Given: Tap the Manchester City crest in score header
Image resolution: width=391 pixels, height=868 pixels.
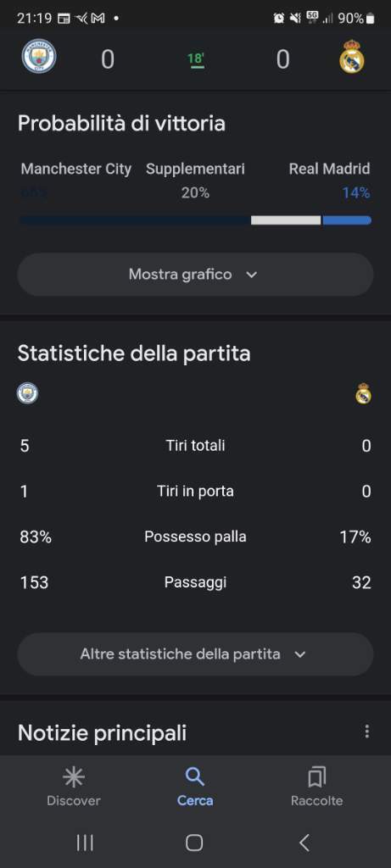Looking at the screenshot, I should pyautogui.click(x=39, y=56).
